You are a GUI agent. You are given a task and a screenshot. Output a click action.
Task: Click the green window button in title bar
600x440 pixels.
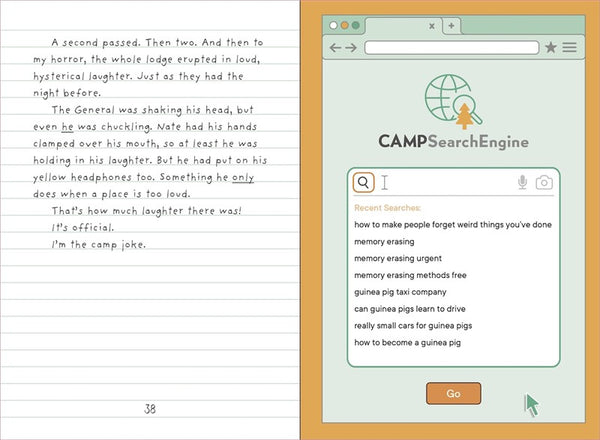tap(355, 25)
